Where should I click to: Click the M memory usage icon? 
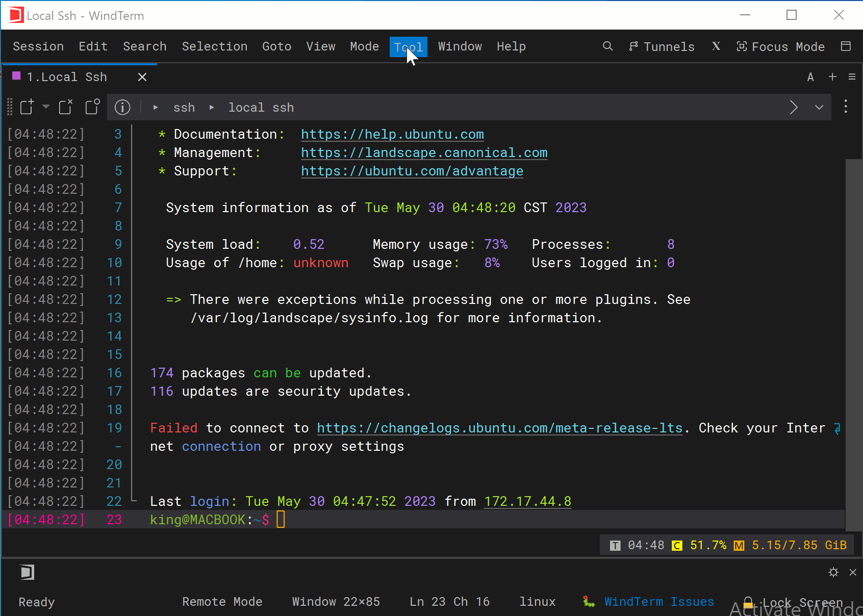pyautogui.click(x=739, y=546)
